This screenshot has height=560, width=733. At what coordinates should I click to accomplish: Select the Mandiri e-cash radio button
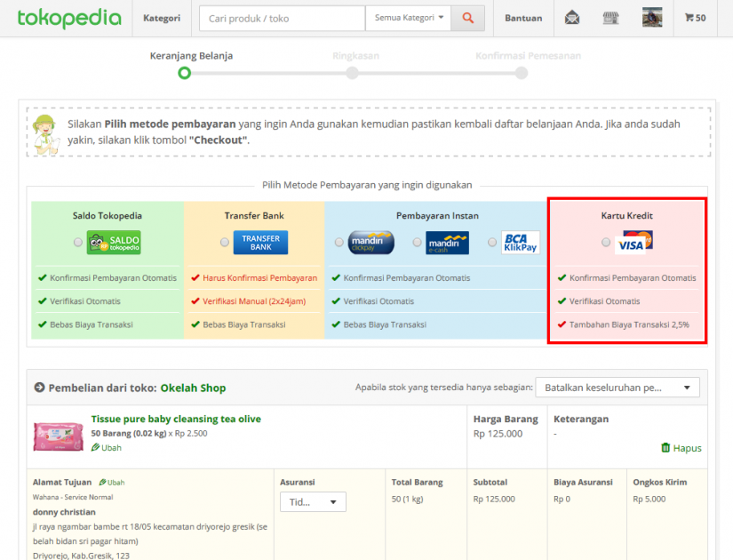point(417,242)
